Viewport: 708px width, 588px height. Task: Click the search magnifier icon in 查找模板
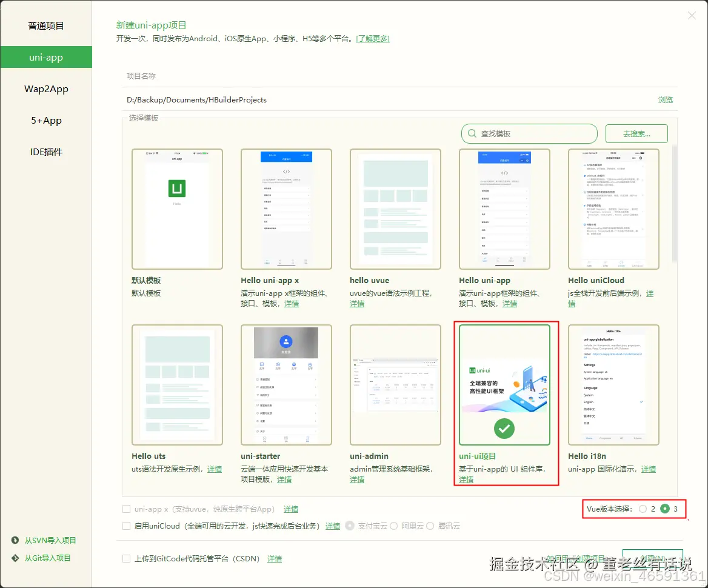472,133
